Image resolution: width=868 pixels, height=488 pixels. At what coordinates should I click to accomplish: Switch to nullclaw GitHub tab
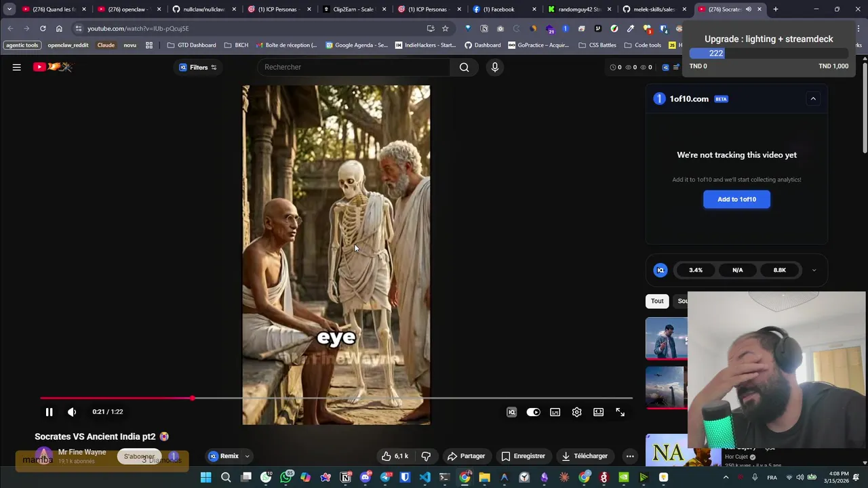click(x=205, y=9)
